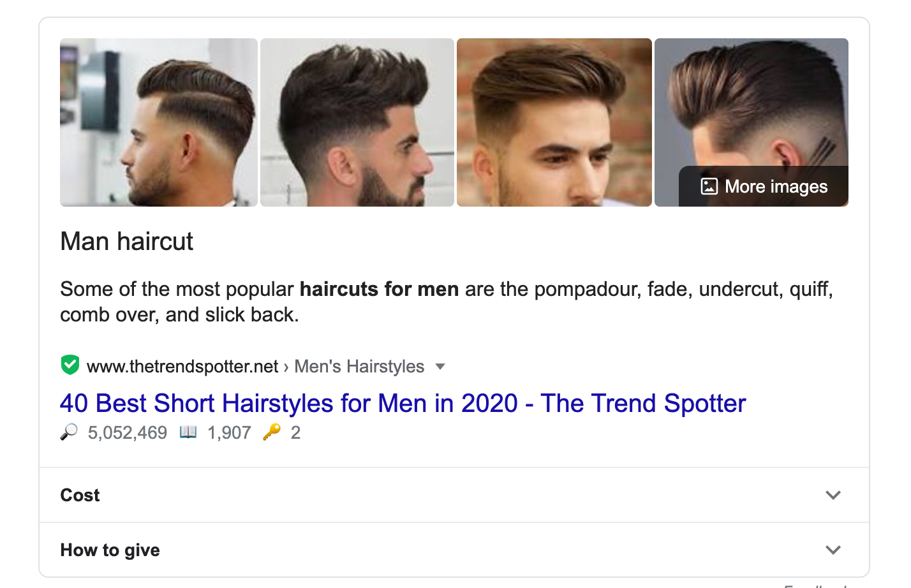Image resolution: width=911 pixels, height=588 pixels.
Task: Click the Cost row label
Action: pos(79,495)
